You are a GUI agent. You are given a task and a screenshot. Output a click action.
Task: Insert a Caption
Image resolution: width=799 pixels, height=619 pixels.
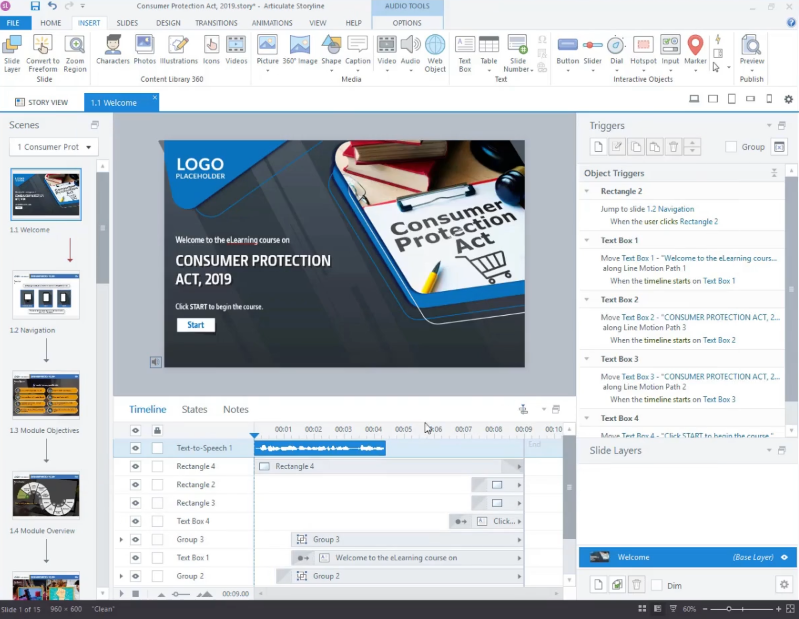(358, 53)
